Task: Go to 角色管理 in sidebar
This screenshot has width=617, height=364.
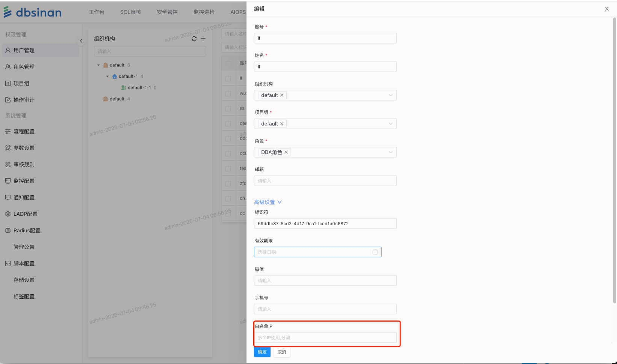Action: [x=24, y=67]
